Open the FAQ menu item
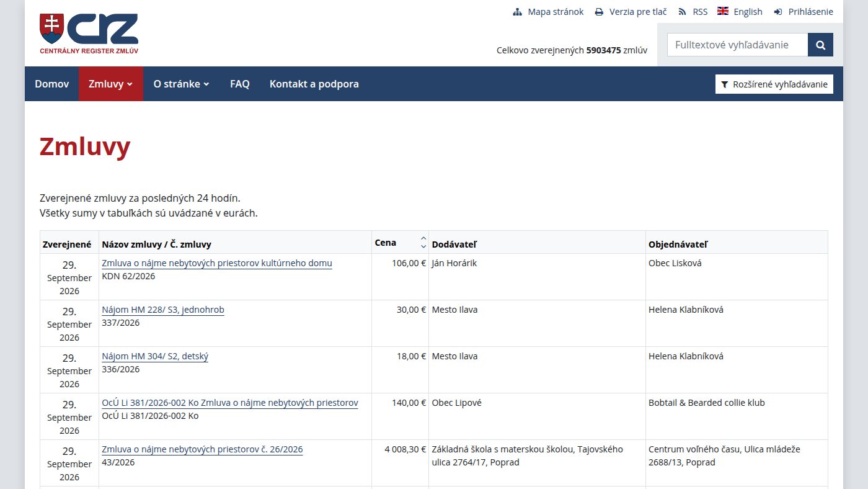The height and width of the screenshot is (489, 868). pyautogui.click(x=240, y=84)
